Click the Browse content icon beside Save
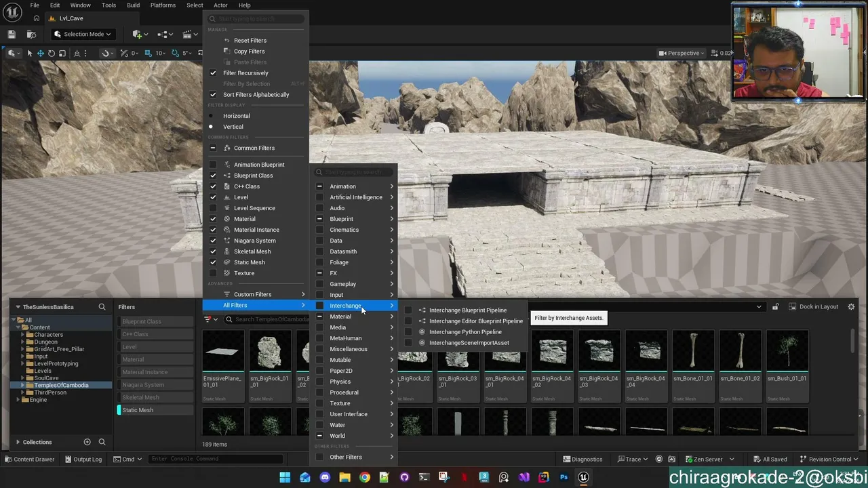 [31, 34]
